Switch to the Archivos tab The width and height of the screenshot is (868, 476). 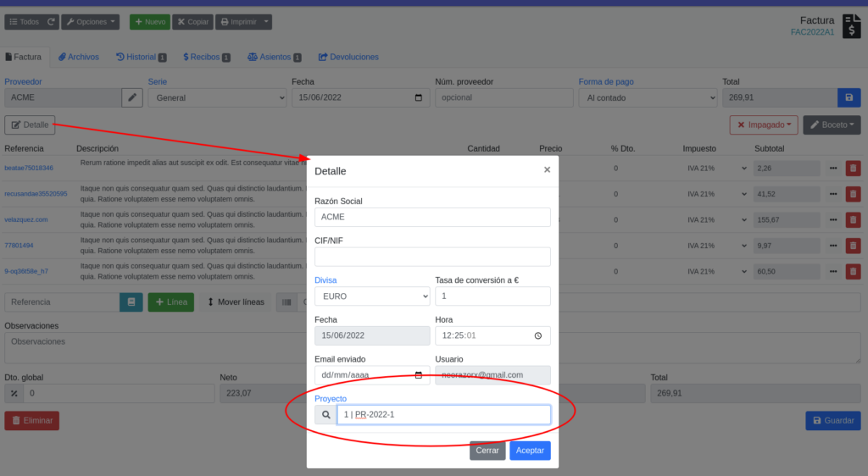click(x=78, y=57)
